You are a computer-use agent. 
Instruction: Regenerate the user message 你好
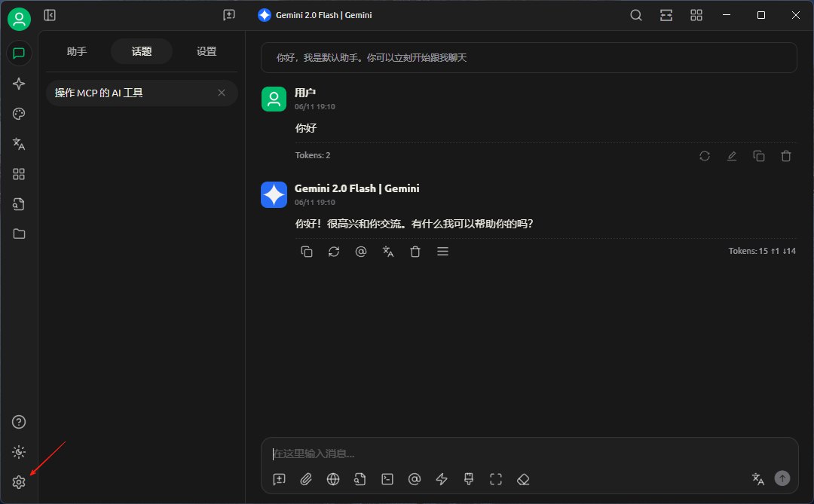click(x=705, y=156)
